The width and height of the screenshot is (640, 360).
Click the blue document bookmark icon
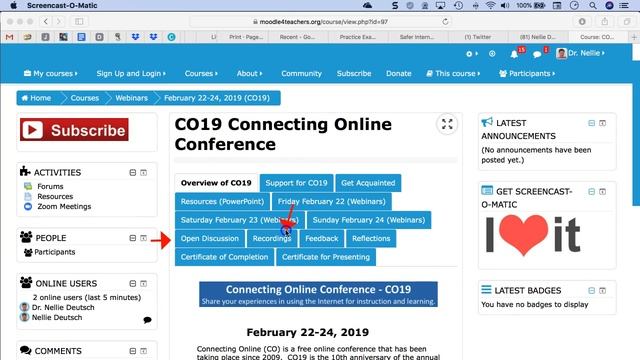point(82,37)
